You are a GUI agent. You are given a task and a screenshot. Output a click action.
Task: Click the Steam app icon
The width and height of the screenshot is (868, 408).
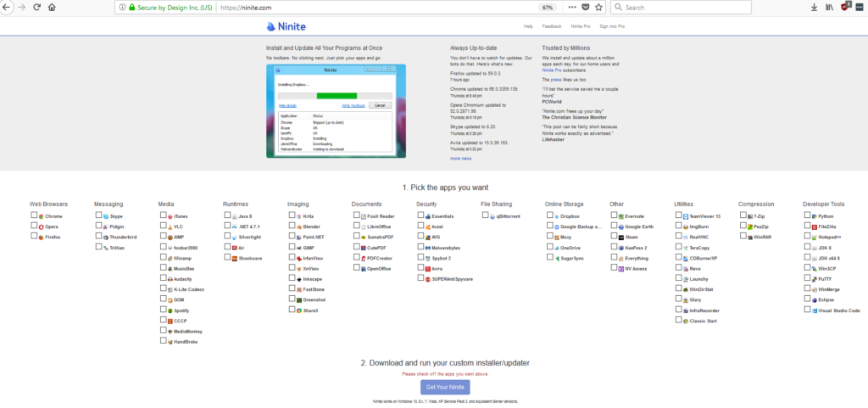(x=621, y=238)
